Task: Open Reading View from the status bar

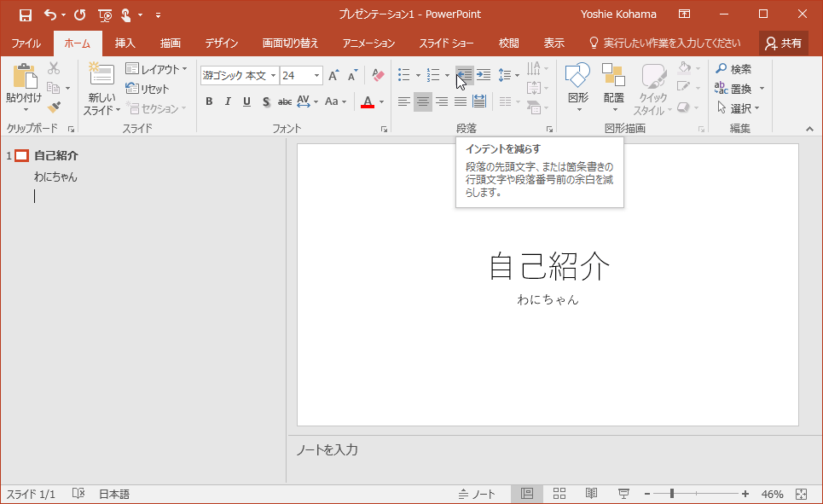Action: coord(591,494)
